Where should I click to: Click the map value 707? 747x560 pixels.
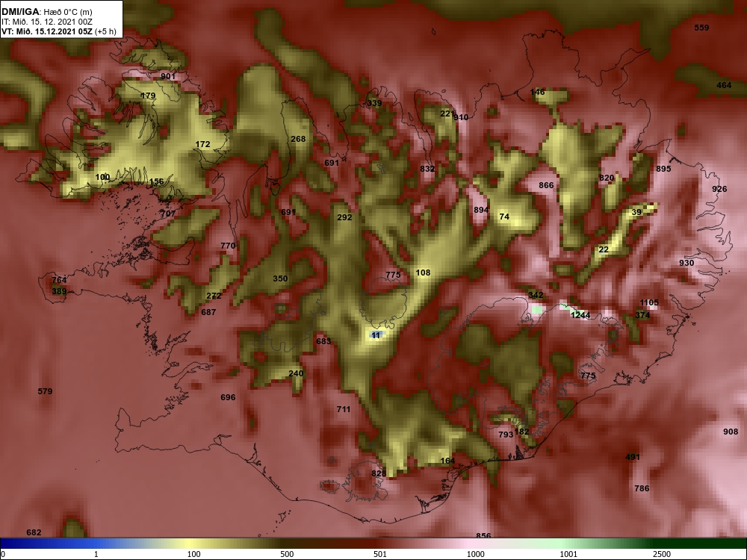[167, 214]
